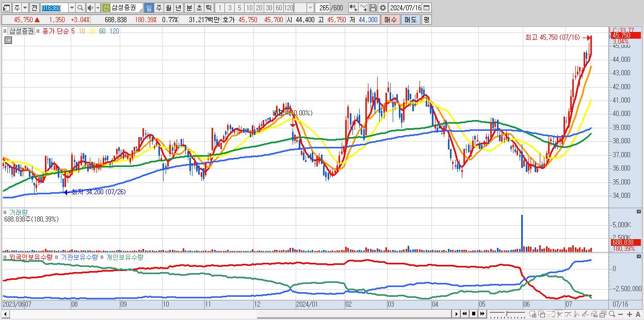Click the red 5 moving average label
Viewport: 644px width, 320px height.
click(73, 31)
